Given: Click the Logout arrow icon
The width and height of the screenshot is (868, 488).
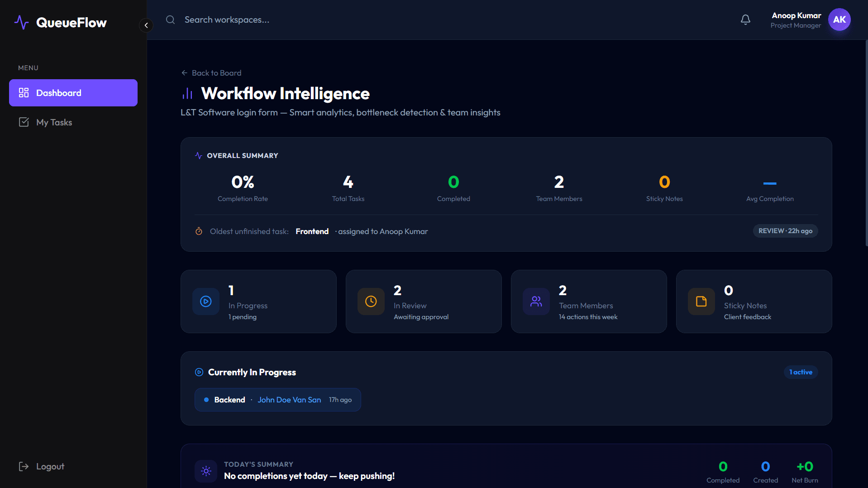Looking at the screenshot, I should pos(24,466).
